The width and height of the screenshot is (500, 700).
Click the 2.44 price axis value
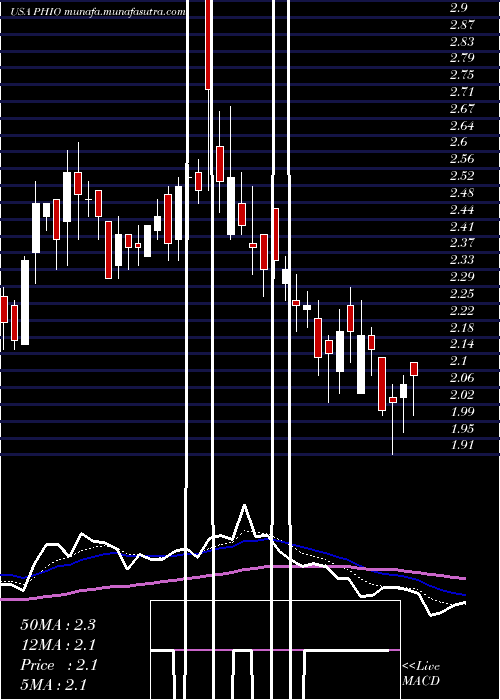pos(462,210)
